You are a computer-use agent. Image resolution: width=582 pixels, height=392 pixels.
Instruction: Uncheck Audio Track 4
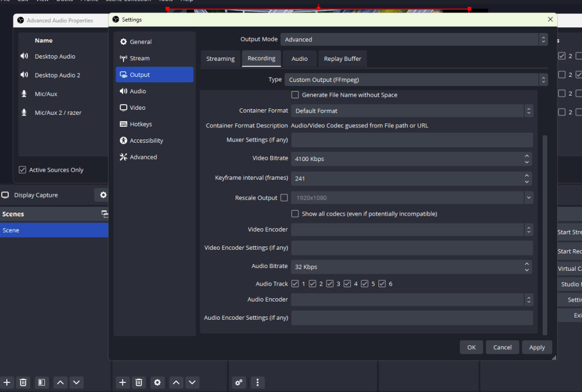tap(348, 283)
